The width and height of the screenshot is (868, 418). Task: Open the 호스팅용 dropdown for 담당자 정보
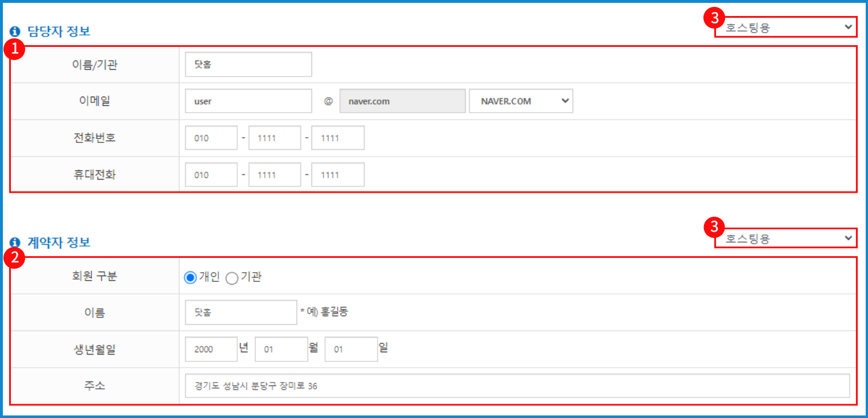click(x=787, y=27)
